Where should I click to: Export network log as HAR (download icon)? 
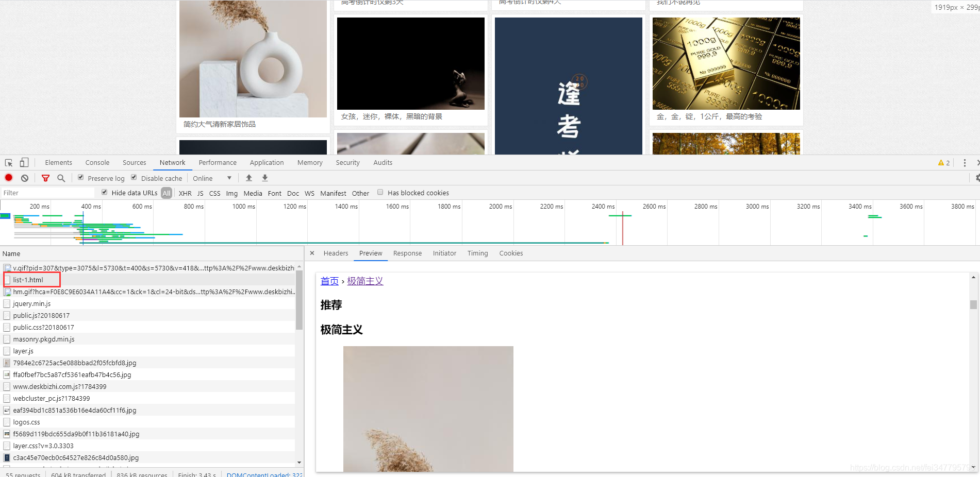264,178
